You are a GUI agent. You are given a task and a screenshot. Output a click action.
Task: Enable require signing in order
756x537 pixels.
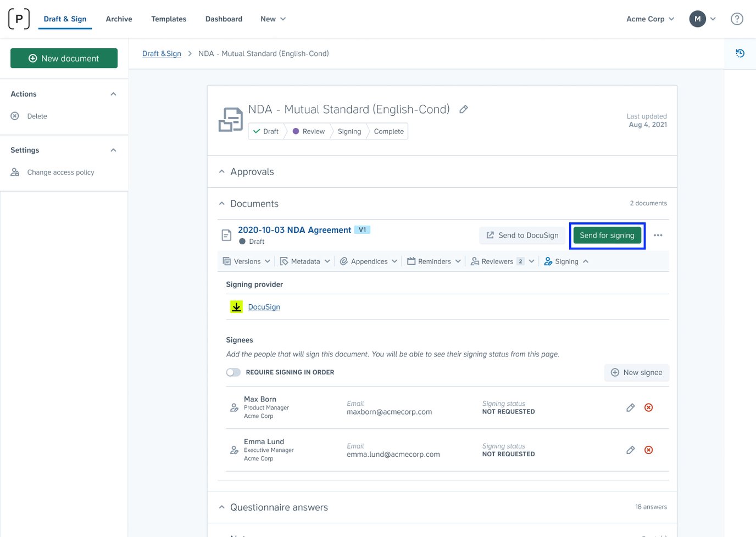pos(233,372)
